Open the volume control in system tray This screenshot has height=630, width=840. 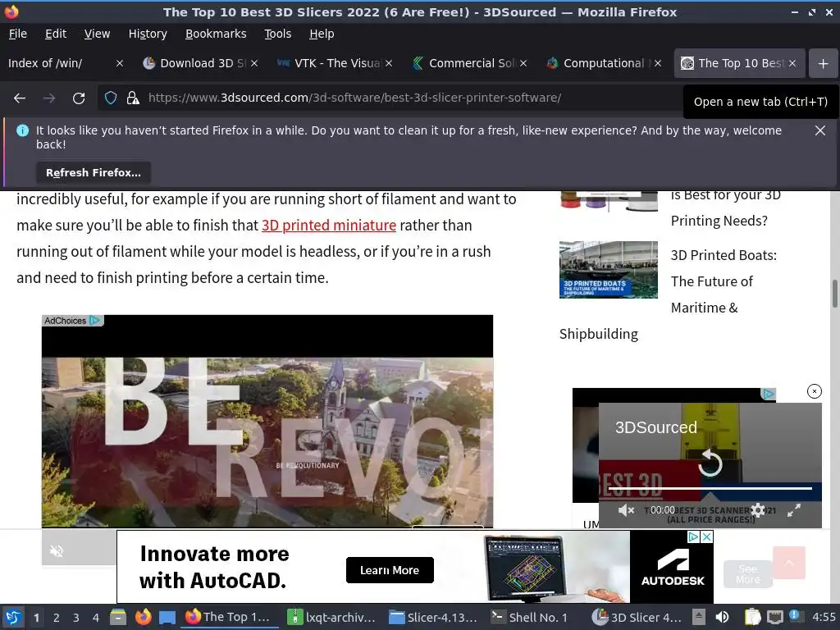click(x=722, y=617)
